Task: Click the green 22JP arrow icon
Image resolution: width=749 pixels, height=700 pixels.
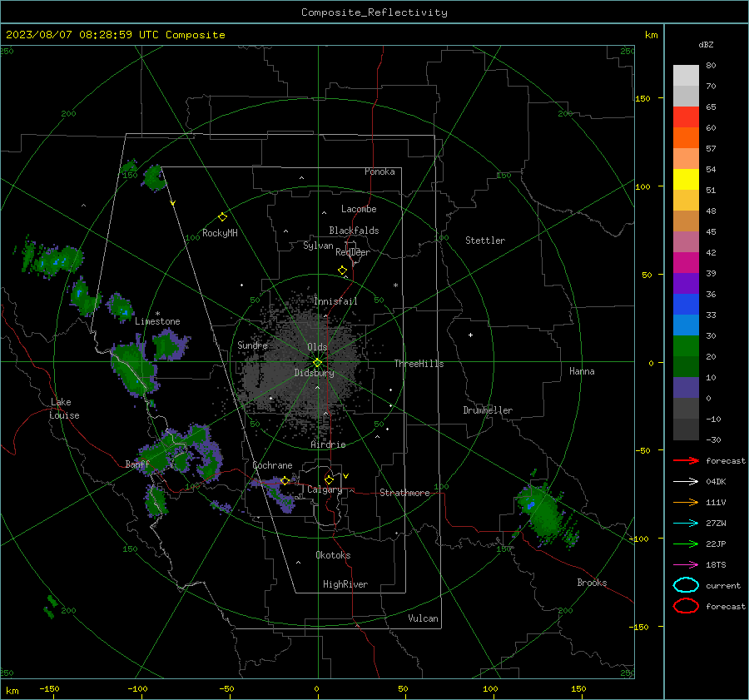Action: (x=686, y=544)
